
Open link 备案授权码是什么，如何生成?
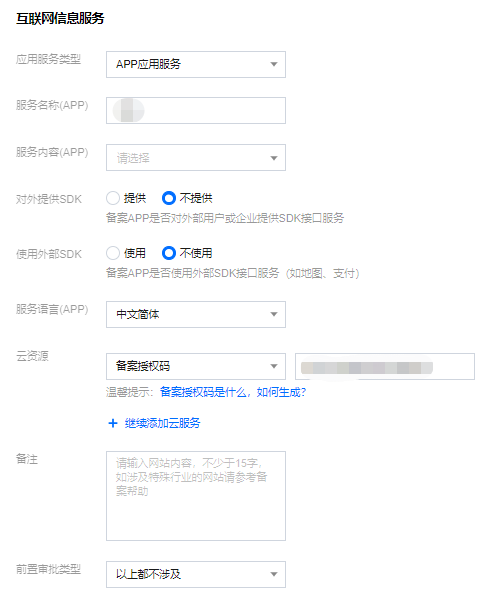click(233, 392)
